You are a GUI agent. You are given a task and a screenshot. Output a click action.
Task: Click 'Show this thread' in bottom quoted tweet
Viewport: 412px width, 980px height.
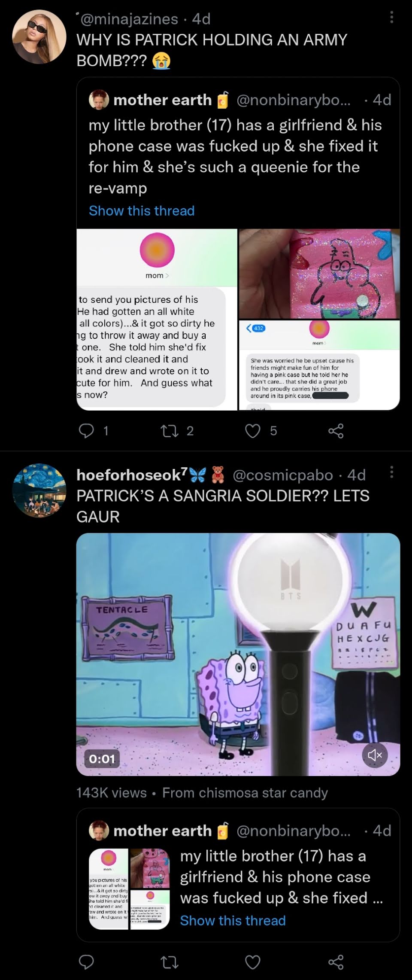click(233, 920)
